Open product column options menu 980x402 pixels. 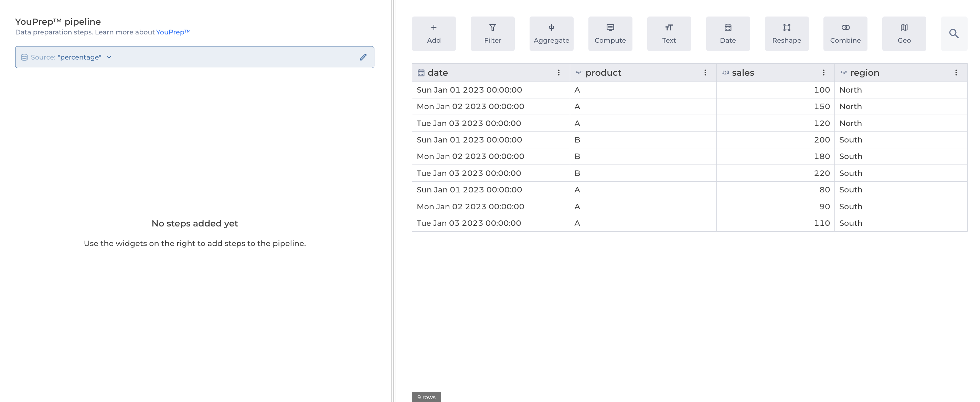coord(705,73)
